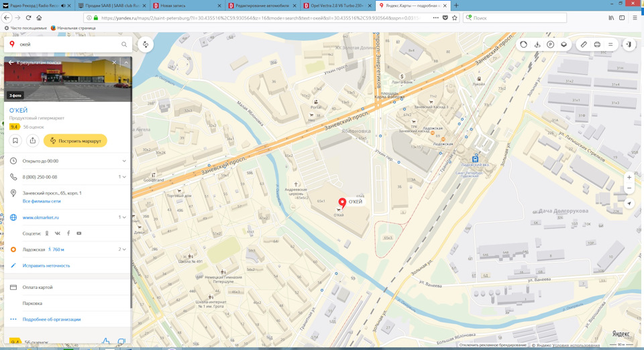Select the ruler distance tool
The width and height of the screenshot is (644, 350).
coord(584,44)
